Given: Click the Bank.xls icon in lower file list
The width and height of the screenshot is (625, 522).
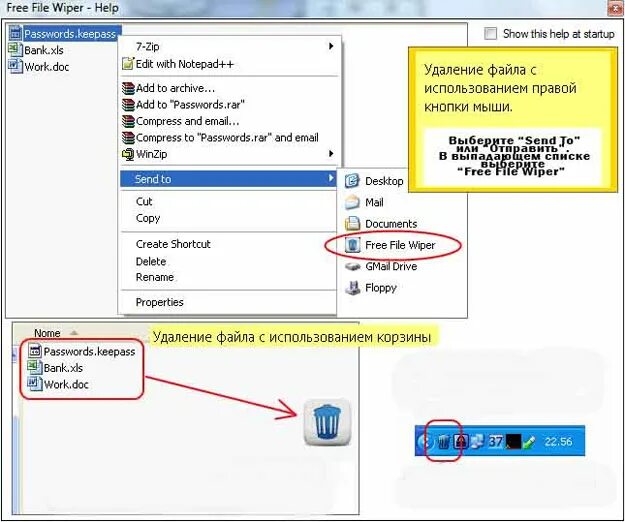Looking at the screenshot, I should (34, 367).
